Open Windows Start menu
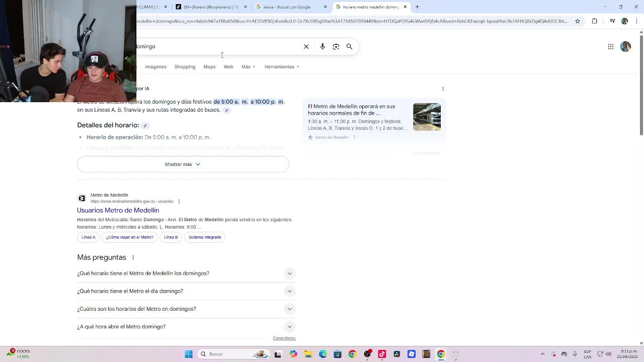Image resolution: width=644 pixels, height=362 pixels. [x=189, y=354]
